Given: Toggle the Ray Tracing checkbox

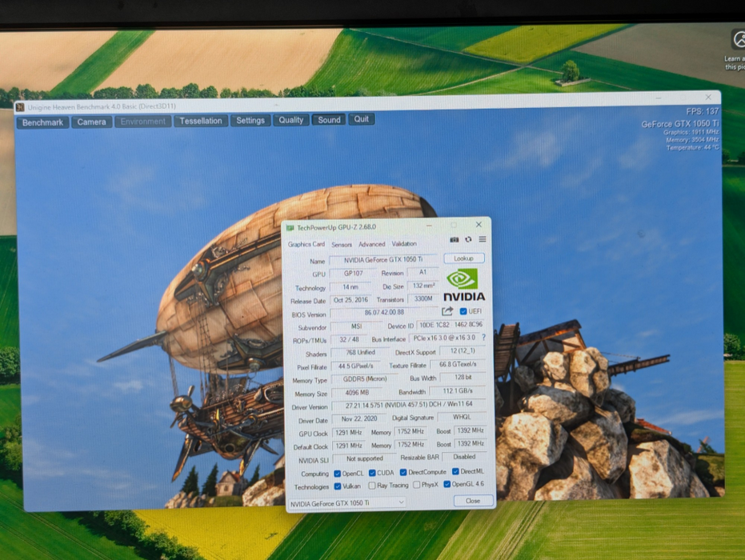Looking at the screenshot, I should 372,485.
